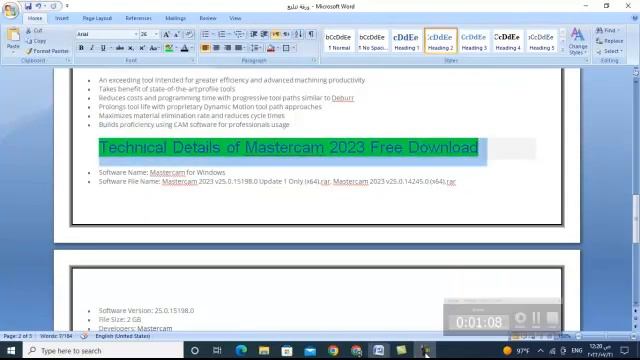This screenshot has height=360, width=640.
Task: Open the Arial font name dropdown
Action: point(136,35)
